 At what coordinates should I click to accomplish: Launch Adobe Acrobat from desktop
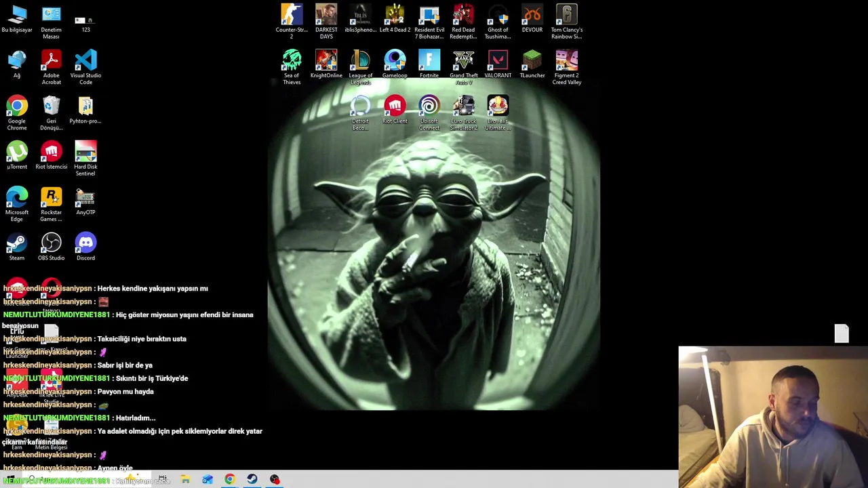pos(51,68)
